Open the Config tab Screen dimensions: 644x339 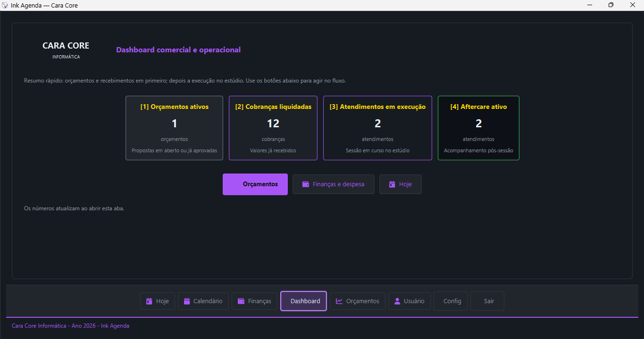point(451,301)
